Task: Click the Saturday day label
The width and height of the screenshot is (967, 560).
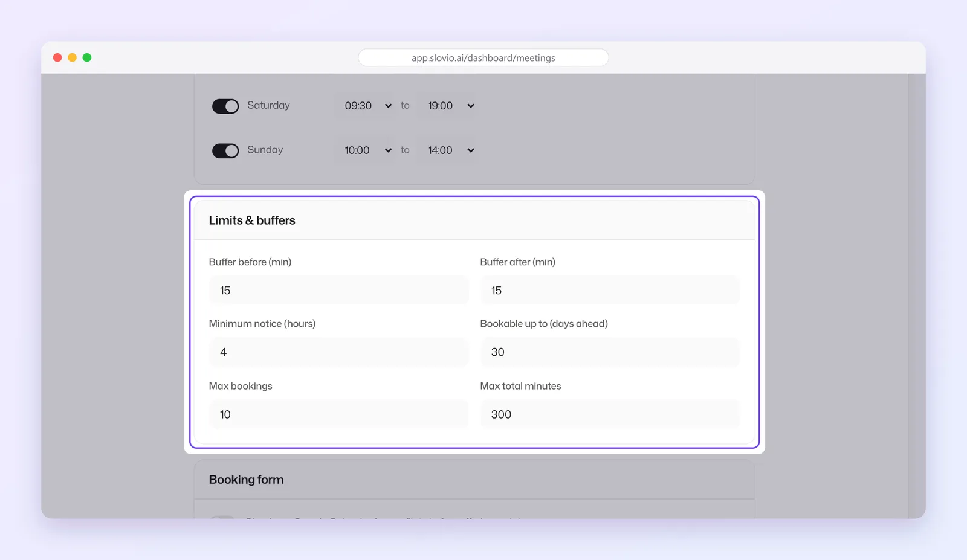Action: [x=268, y=105]
